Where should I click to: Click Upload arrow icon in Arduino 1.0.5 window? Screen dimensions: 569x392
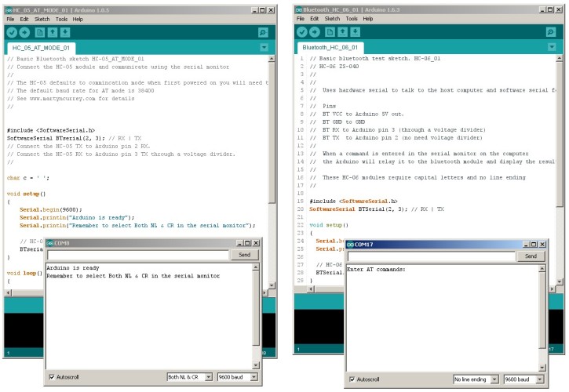pyautogui.click(x=24, y=32)
